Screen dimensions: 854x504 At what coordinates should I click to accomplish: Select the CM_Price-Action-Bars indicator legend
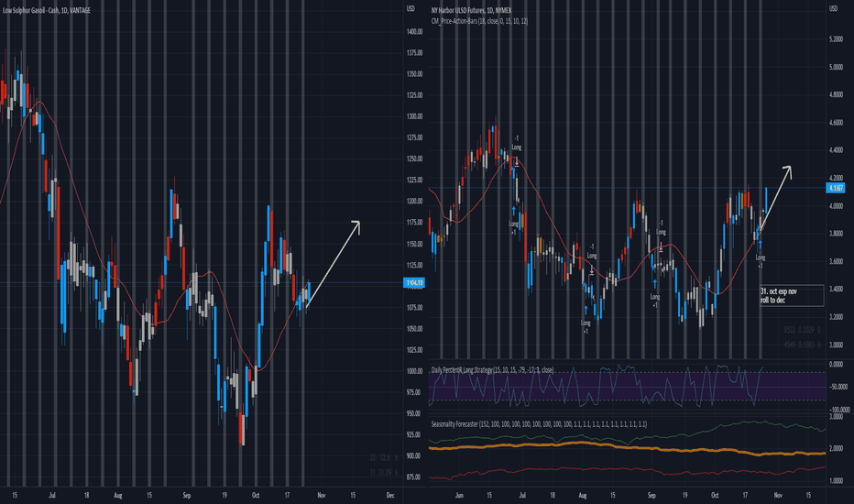(479, 21)
